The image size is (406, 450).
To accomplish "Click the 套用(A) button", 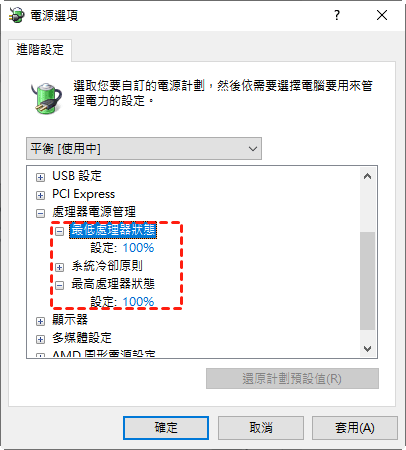I will (x=355, y=428).
